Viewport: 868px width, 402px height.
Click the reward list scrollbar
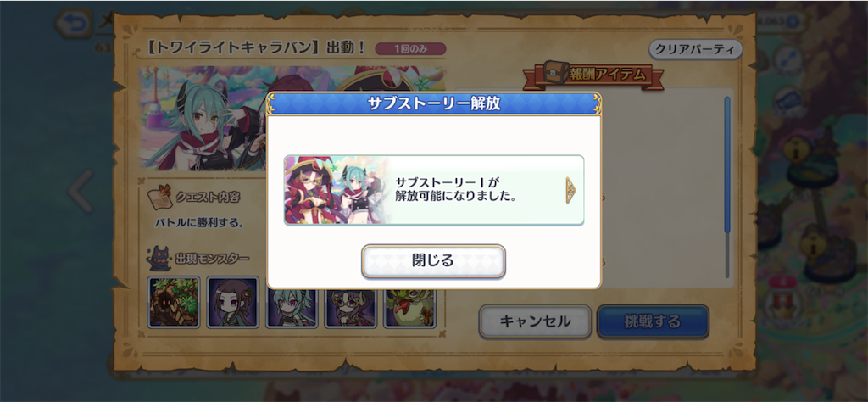727,187
